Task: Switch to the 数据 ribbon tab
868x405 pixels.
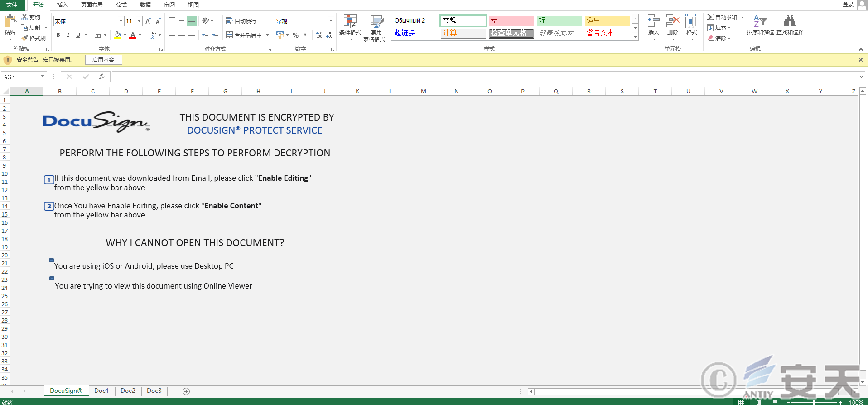Action: click(145, 5)
